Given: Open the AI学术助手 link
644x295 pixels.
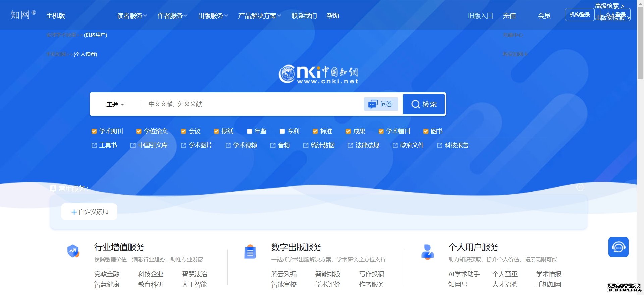Looking at the screenshot, I should [x=464, y=274].
